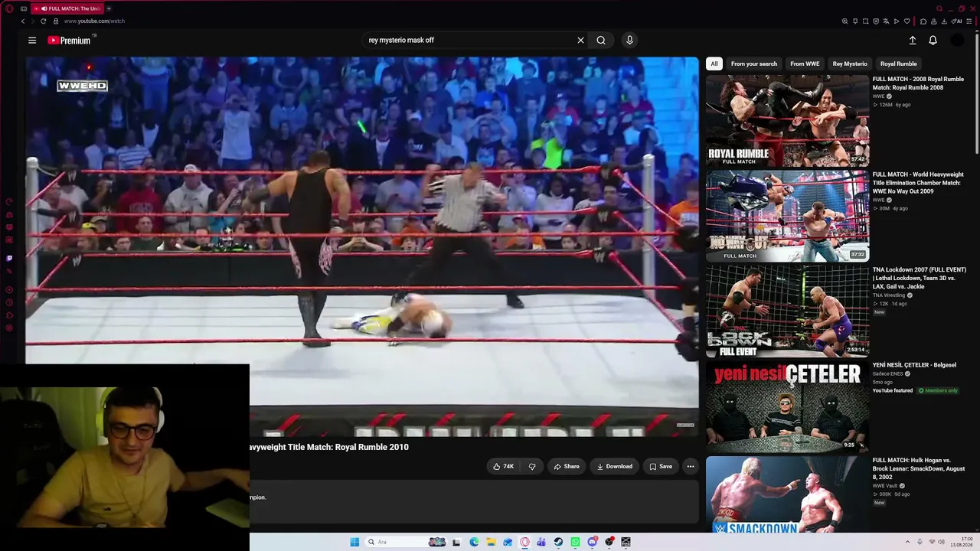Viewport: 980px width, 551px height.
Task: Select the All filter chip
Action: pos(714,64)
